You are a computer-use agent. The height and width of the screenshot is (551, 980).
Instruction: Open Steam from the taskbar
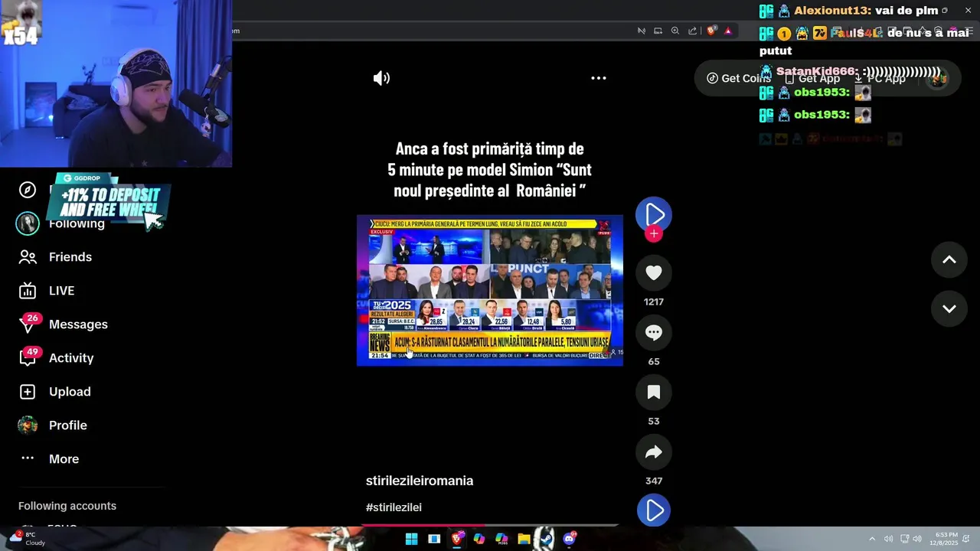click(x=546, y=539)
